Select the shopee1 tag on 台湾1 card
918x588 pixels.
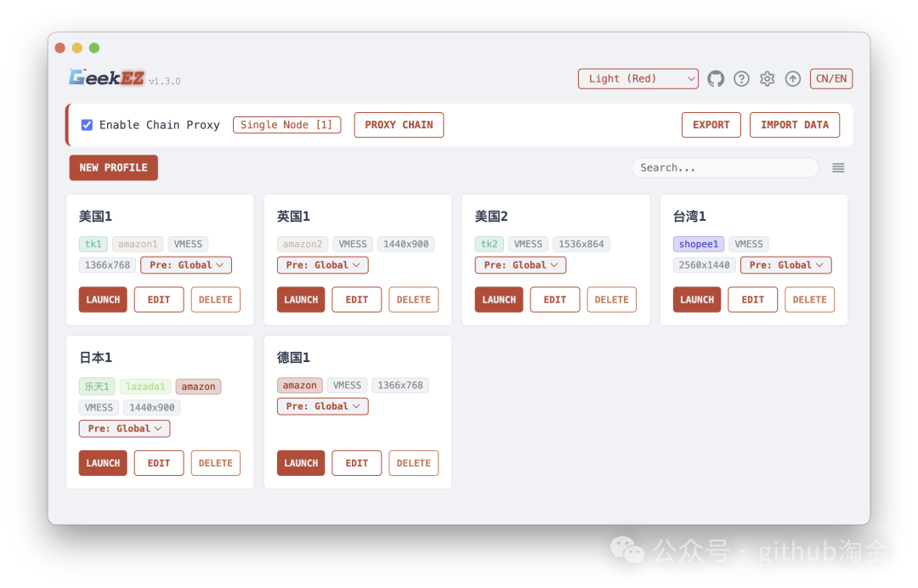pos(698,244)
